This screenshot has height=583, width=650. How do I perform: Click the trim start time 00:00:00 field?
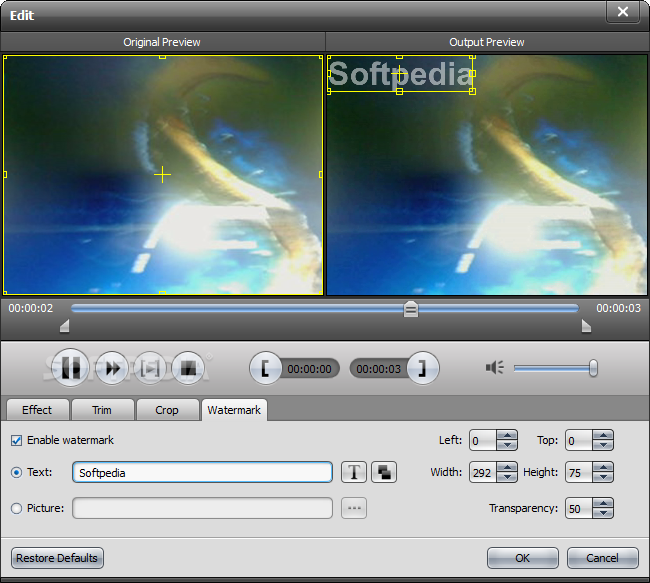[309, 369]
